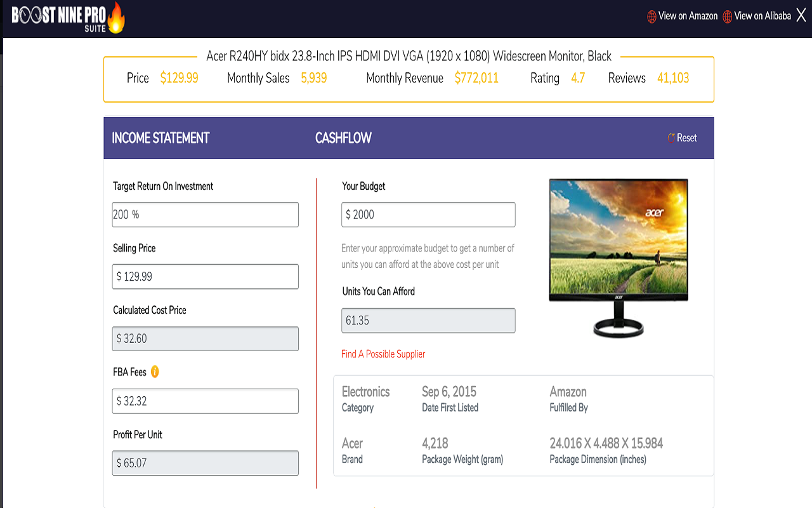
Task: Click the Units You Can Afford field
Action: point(428,321)
